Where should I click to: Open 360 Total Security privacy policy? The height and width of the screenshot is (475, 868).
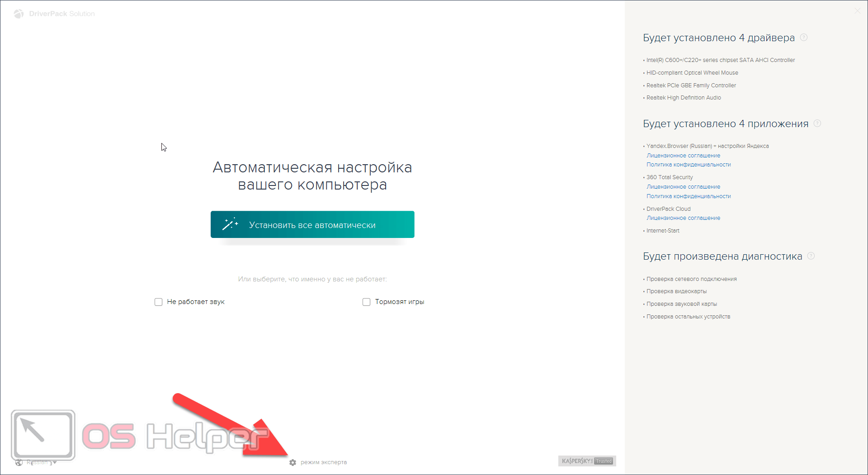point(688,196)
